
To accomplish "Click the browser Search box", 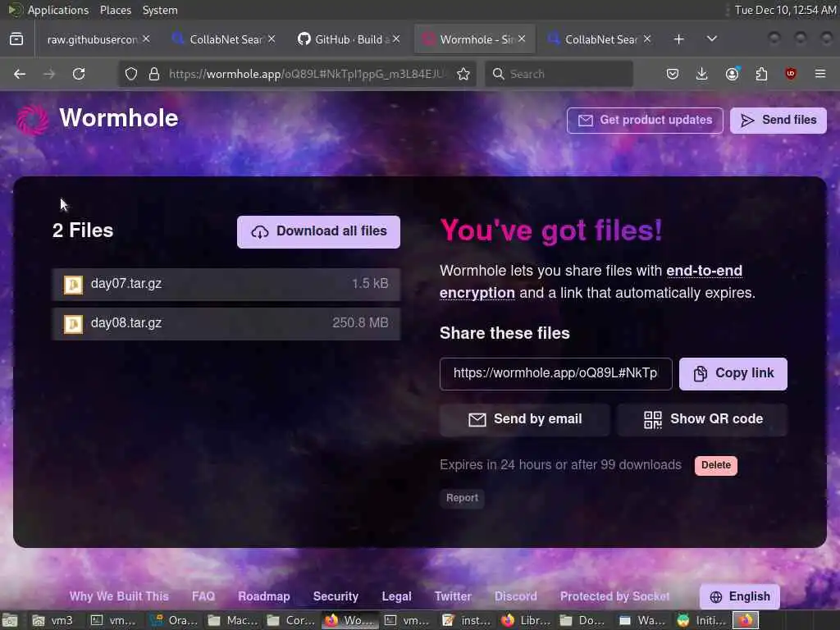I will [559, 74].
